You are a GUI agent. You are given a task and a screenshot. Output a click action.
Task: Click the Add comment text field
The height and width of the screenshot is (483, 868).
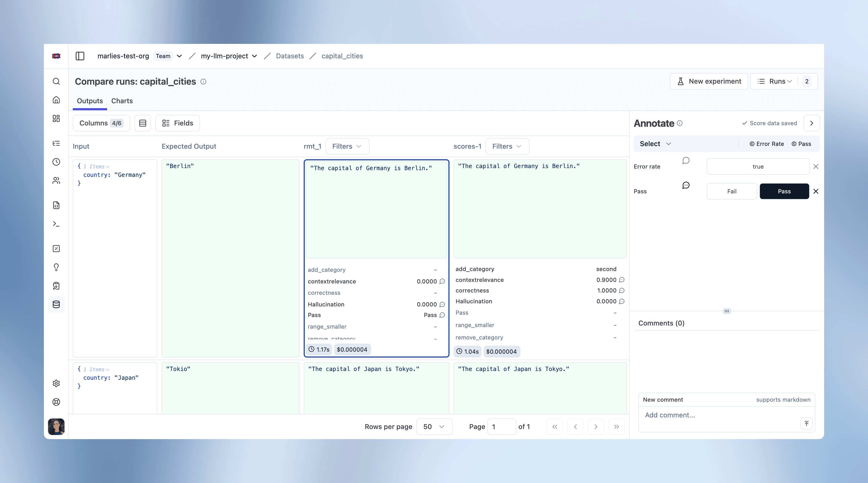click(708, 415)
